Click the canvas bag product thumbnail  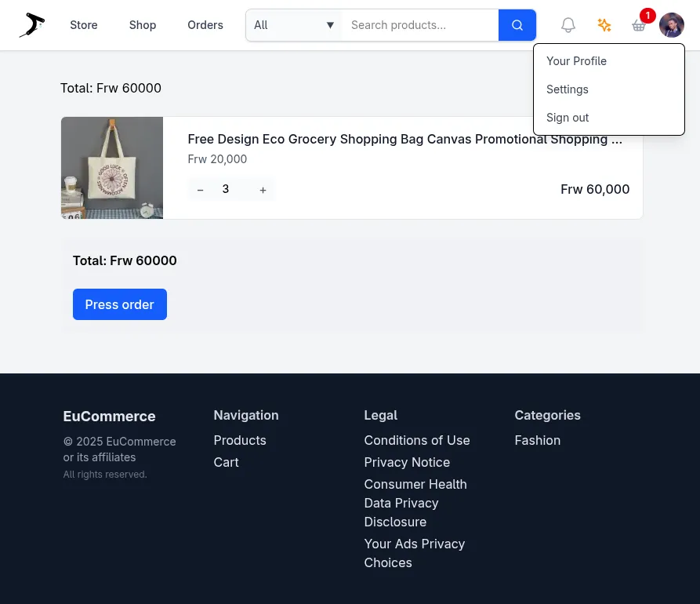[x=112, y=168]
